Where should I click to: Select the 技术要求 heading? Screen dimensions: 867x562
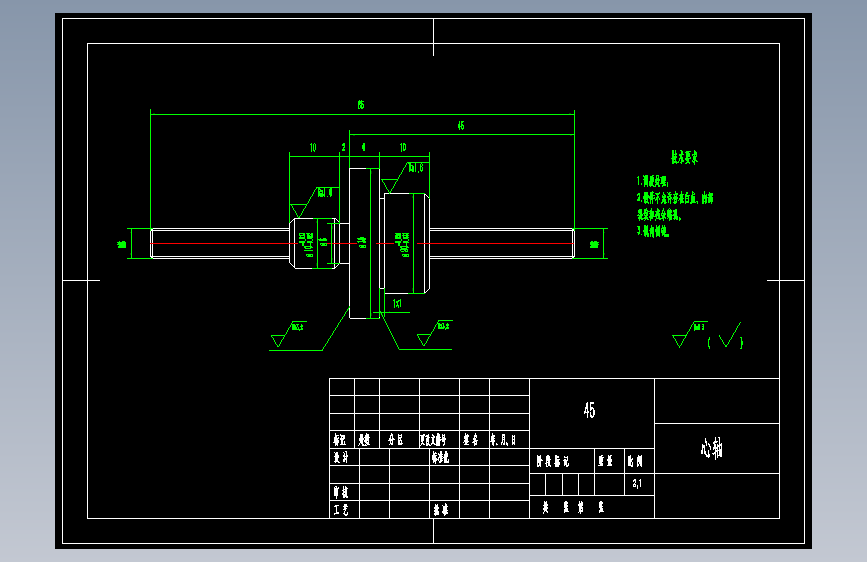pyautogui.click(x=685, y=158)
